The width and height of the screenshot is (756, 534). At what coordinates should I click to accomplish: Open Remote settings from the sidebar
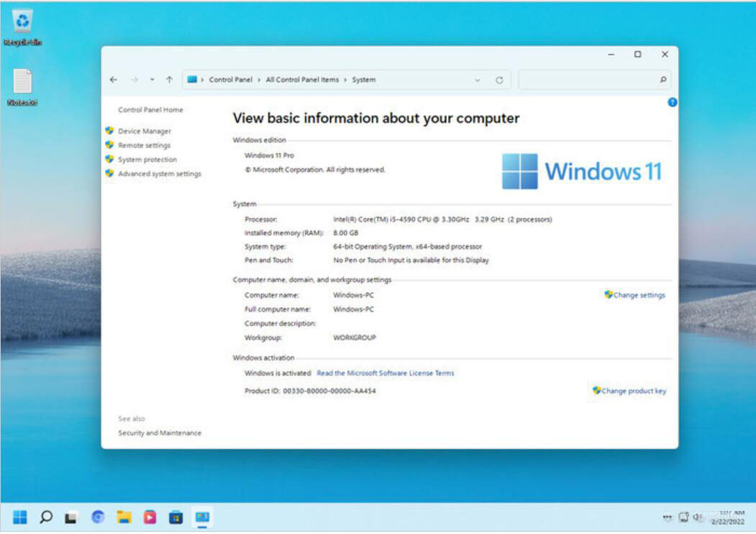[144, 145]
